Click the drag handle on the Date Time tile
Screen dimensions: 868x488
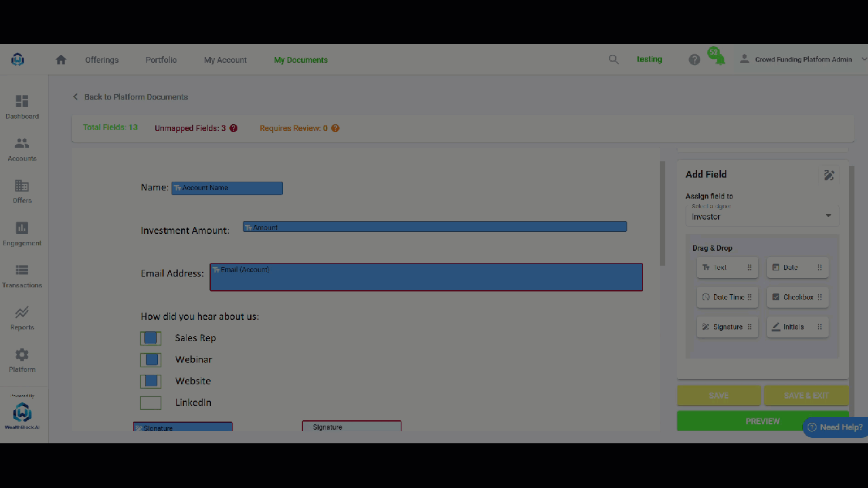pos(749,297)
